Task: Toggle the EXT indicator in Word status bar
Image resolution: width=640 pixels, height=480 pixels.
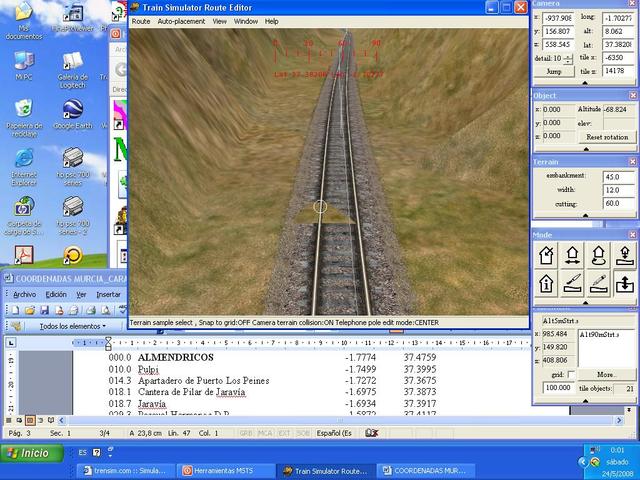Action: (x=284, y=433)
